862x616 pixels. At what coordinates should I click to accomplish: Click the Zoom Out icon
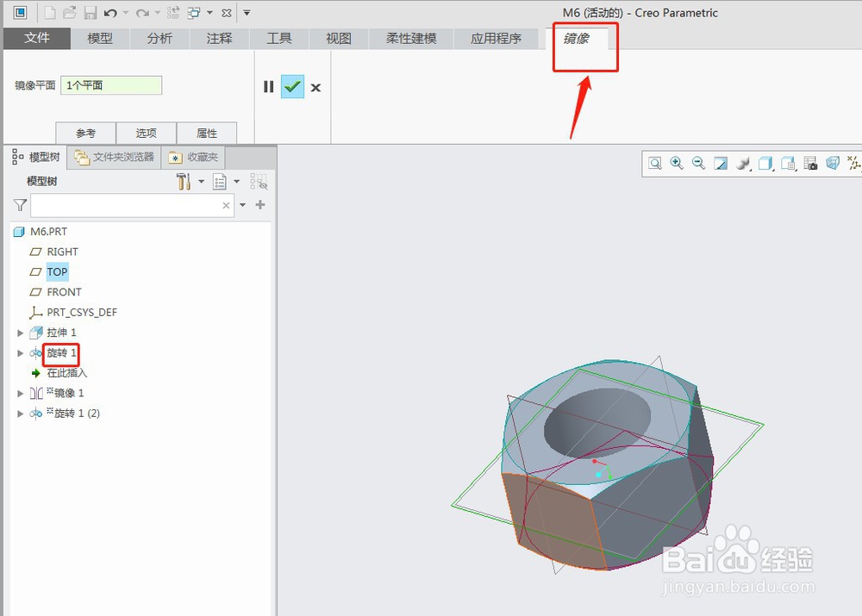coord(699,163)
